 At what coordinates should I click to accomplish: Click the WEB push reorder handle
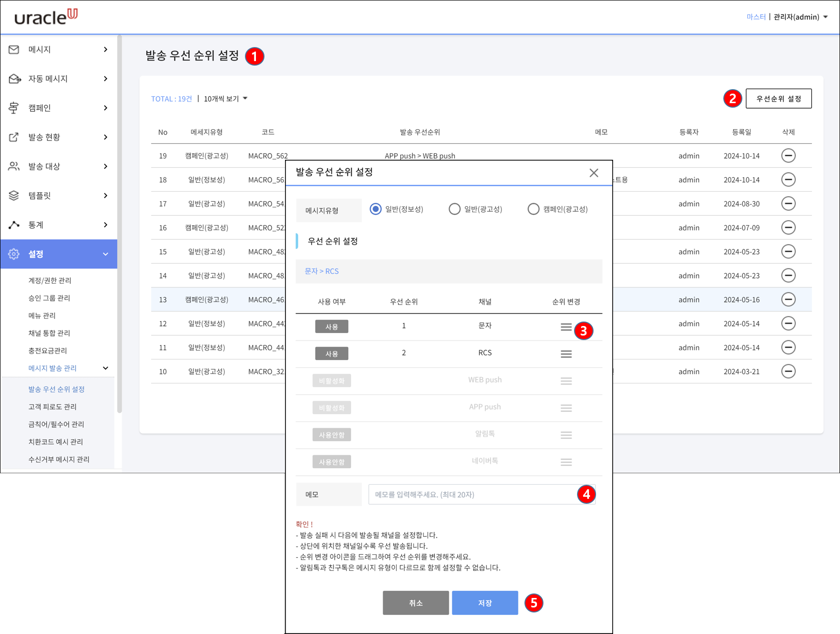[x=566, y=381]
